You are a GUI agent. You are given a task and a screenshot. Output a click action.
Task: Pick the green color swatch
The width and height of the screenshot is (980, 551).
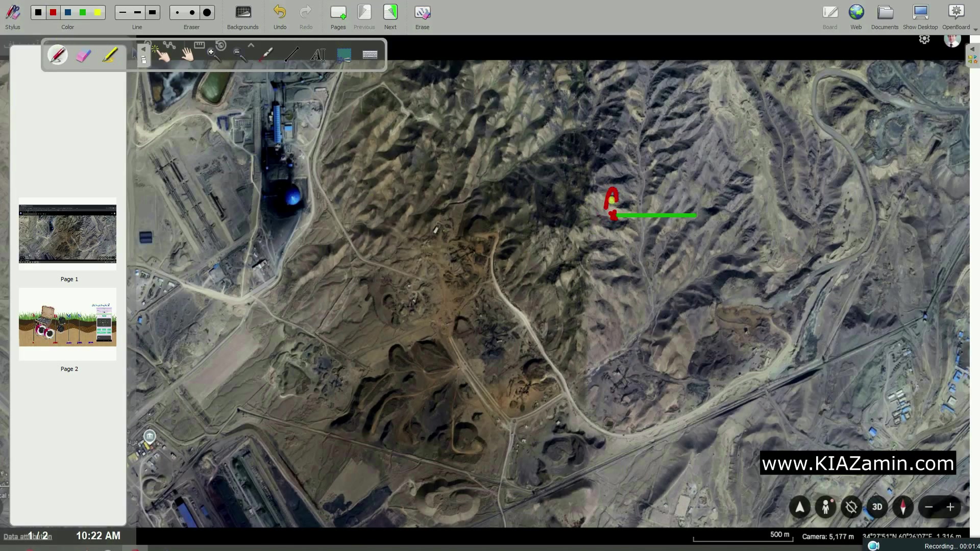[x=83, y=12]
